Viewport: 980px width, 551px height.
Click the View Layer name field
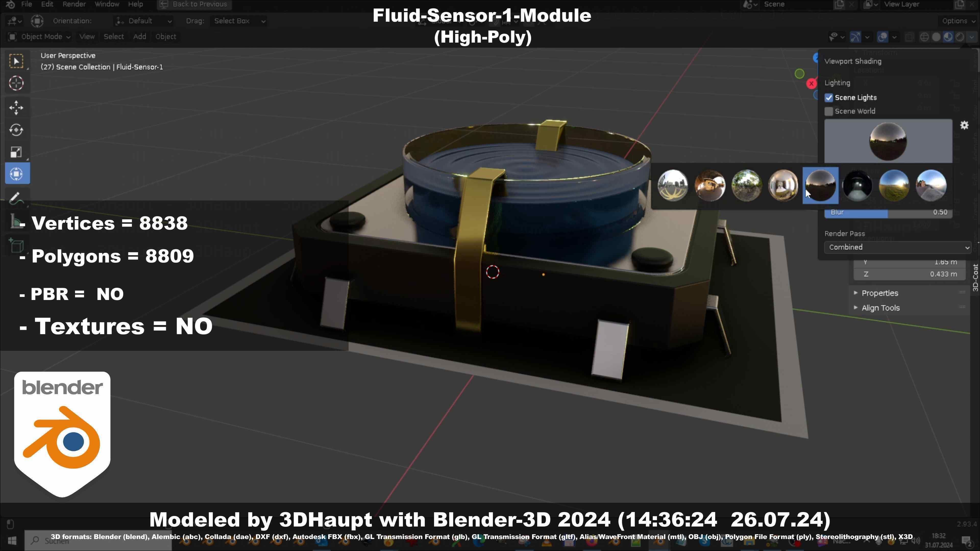917,4
